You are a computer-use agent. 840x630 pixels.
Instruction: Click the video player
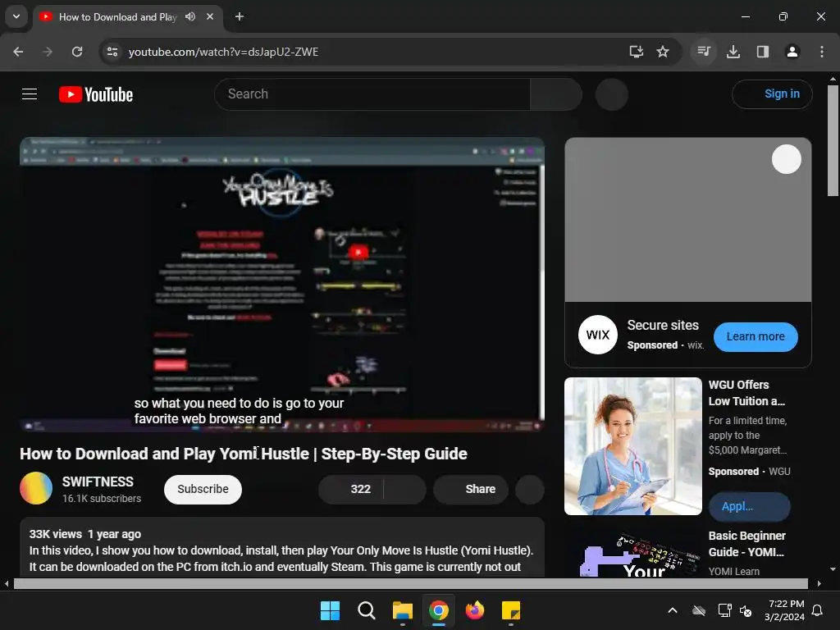282,285
